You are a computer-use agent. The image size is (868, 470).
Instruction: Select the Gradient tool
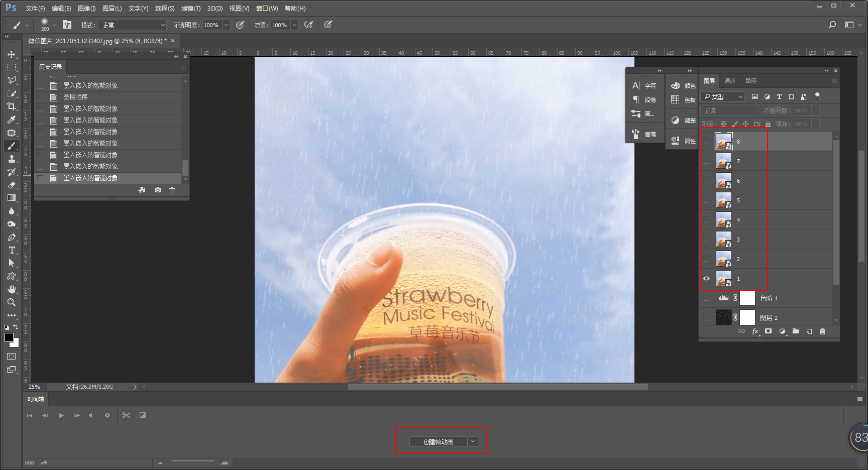pyautogui.click(x=12, y=198)
